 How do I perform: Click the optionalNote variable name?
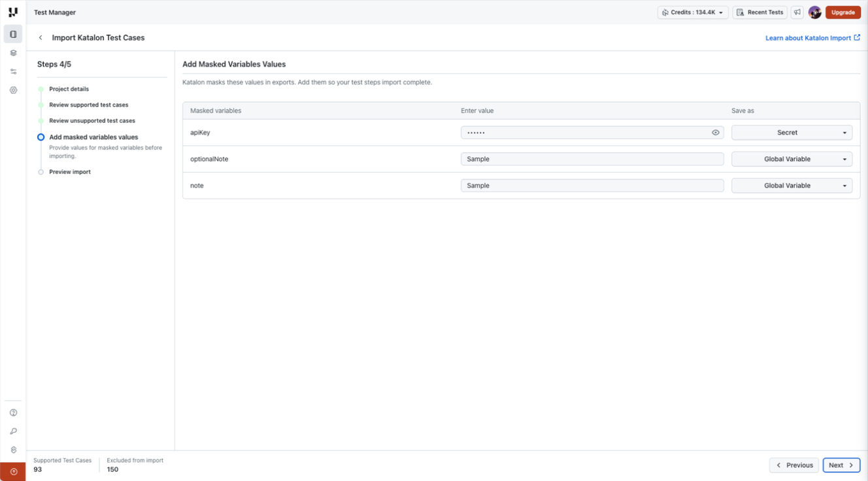tap(209, 159)
